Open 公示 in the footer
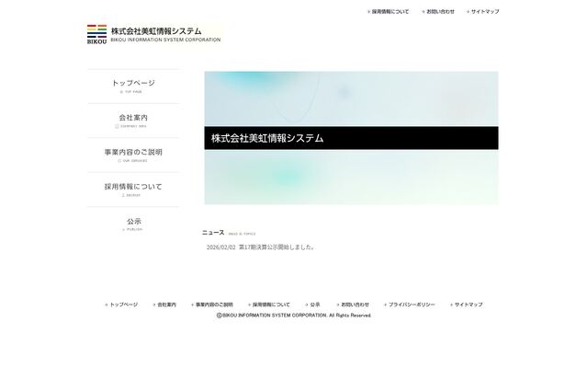588x368 pixels. click(x=312, y=305)
